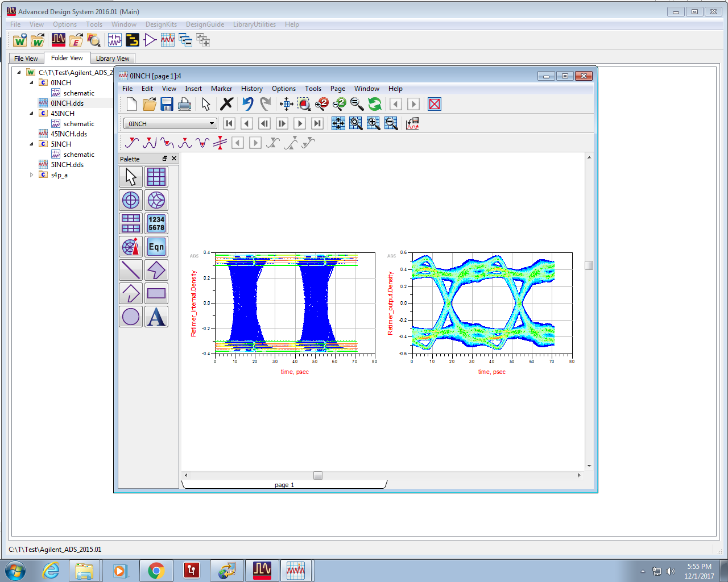Zoom out by two icon

click(x=340, y=104)
